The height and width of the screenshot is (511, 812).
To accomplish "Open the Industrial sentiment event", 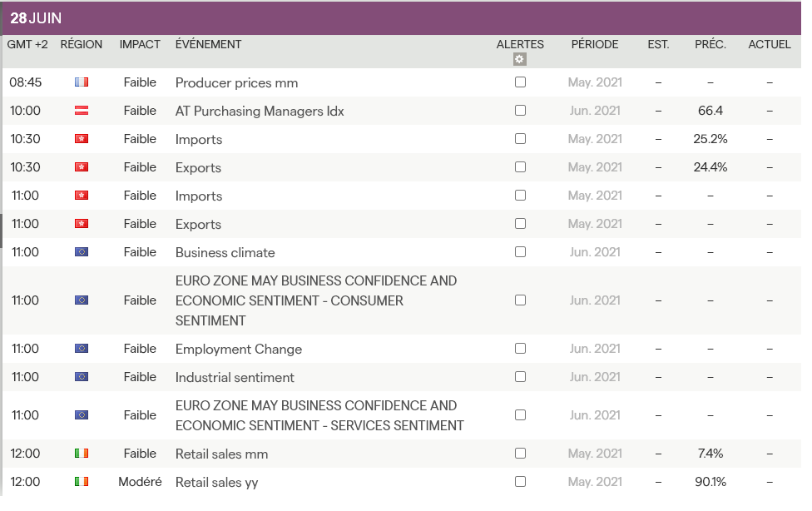I will click(235, 378).
